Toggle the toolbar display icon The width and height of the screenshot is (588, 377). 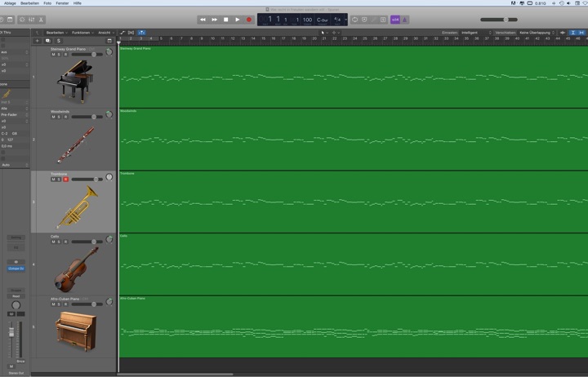pos(10,20)
